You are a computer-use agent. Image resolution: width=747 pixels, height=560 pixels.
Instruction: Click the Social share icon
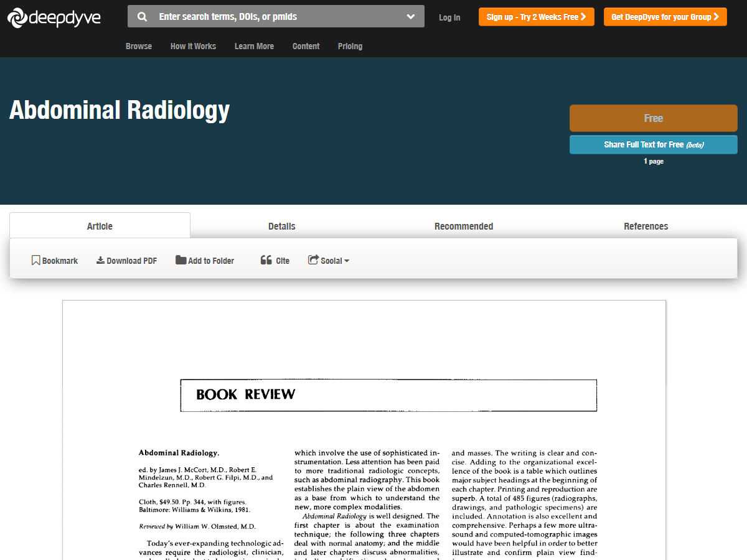pos(313,260)
